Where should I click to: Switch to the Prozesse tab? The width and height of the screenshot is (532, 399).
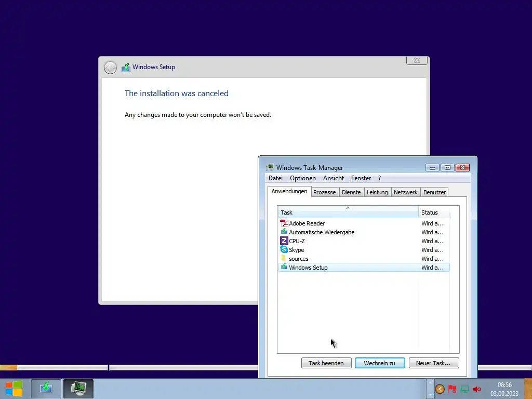pyautogui.click(x=324, y=192)
